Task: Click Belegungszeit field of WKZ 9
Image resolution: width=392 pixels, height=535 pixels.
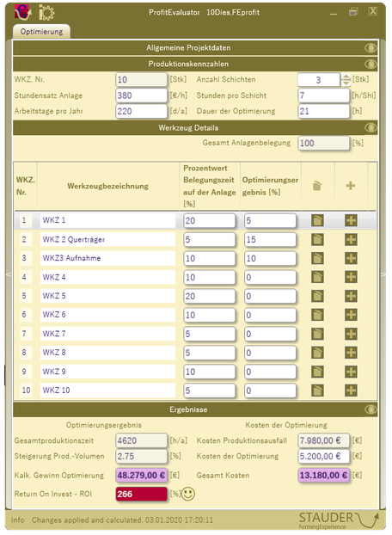Action: [x=209, y=372]
